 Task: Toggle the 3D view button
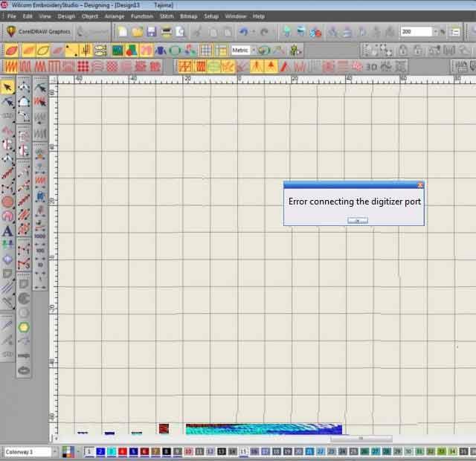371,67
